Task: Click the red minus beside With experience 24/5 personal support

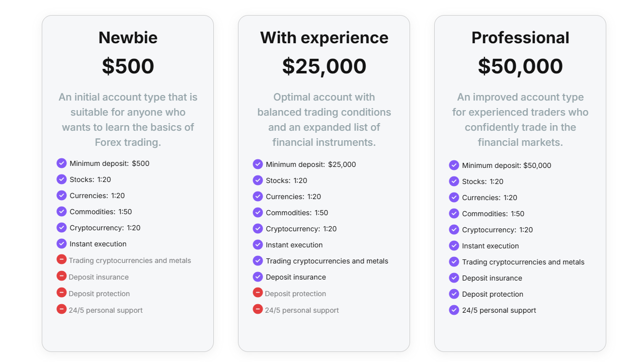Action: 258,309
